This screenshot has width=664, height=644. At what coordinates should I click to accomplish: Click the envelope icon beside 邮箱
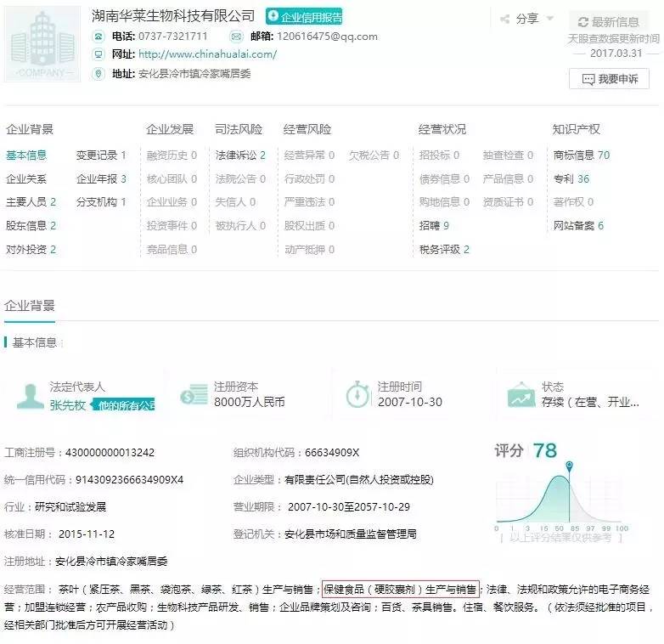click(236, 37)
